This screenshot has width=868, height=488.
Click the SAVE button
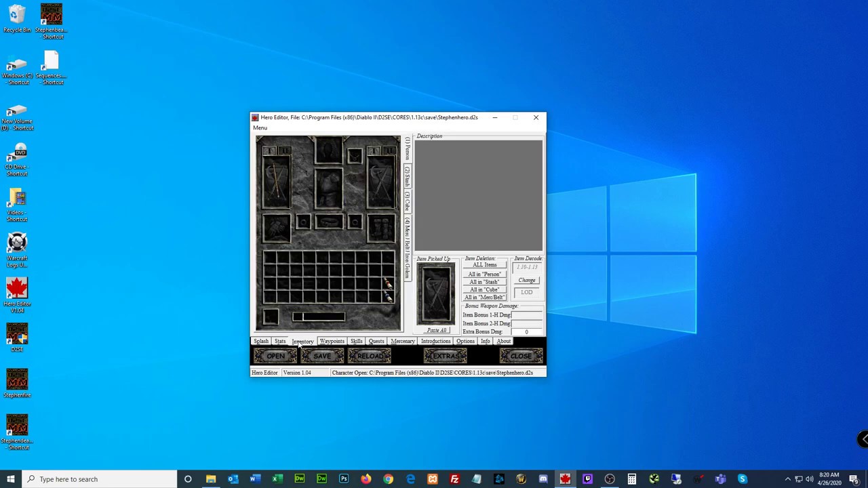tap(322, 356)
